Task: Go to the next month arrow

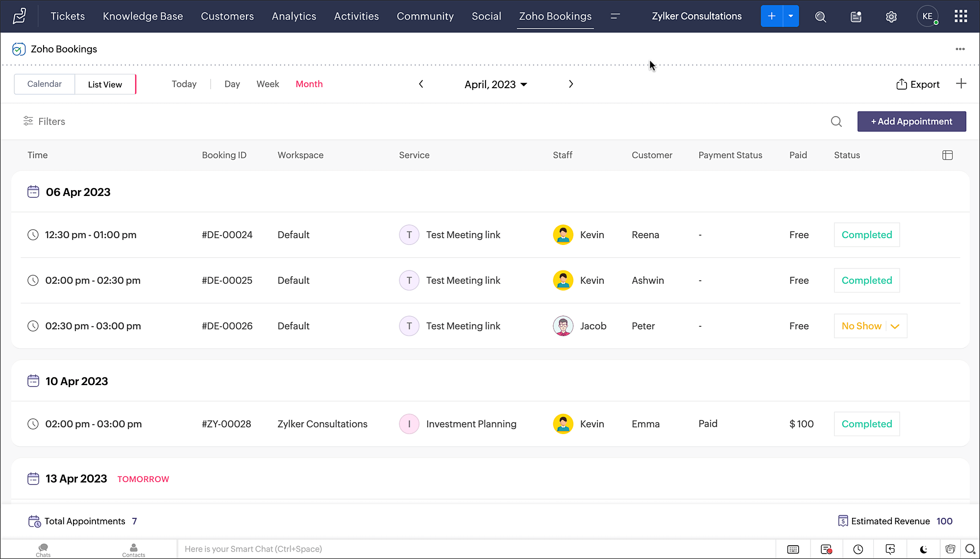Action: (571, 84)
